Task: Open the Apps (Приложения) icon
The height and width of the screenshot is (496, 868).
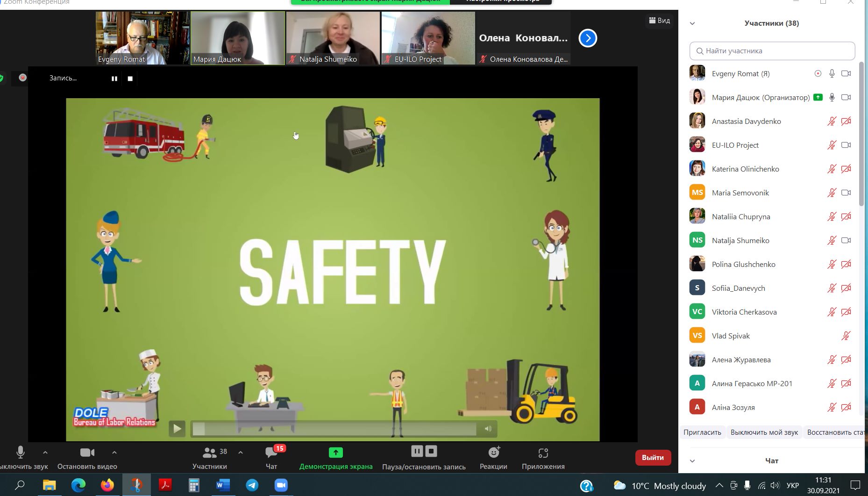Action: click(x=543, y=453)
